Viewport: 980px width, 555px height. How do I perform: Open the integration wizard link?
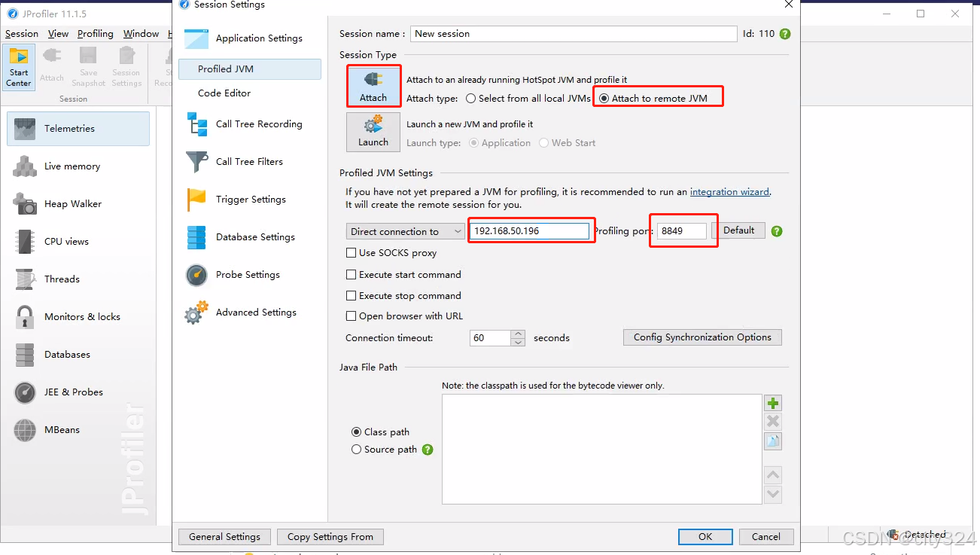(729, 192)
